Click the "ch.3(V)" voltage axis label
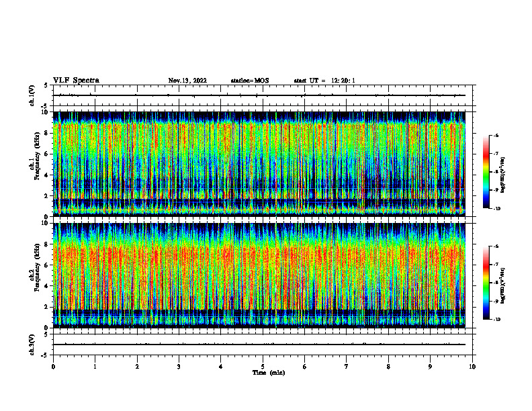Screen dimensions: 532x411 pyautogui.click(x=32, y=345)
